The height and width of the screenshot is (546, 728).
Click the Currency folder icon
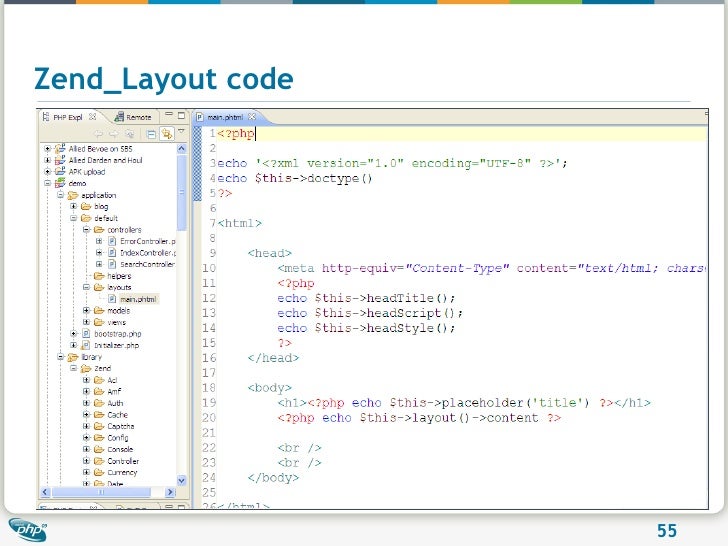pos(99,472)
